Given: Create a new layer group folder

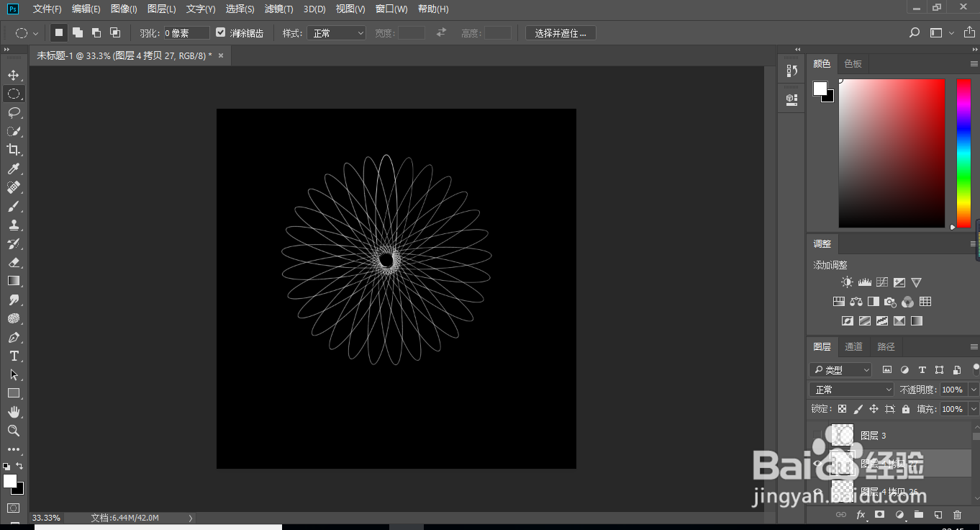Looking at the screenshot, I should (919, 515).
